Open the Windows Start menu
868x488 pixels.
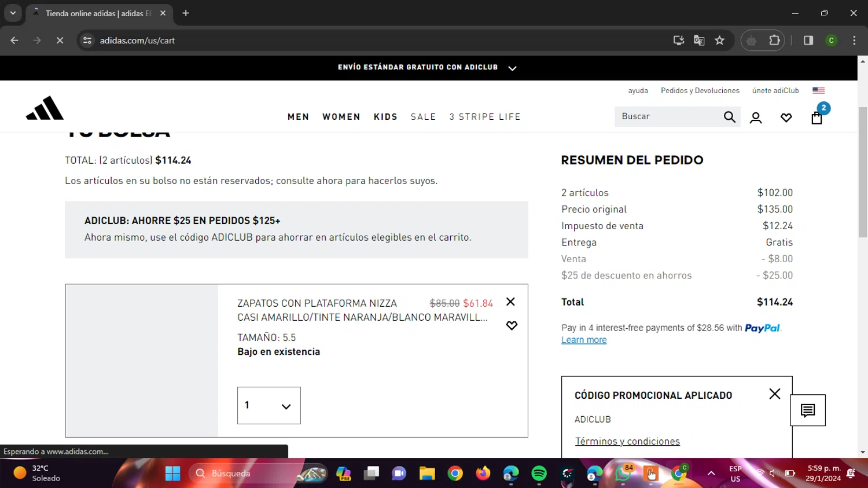[172, 474]
